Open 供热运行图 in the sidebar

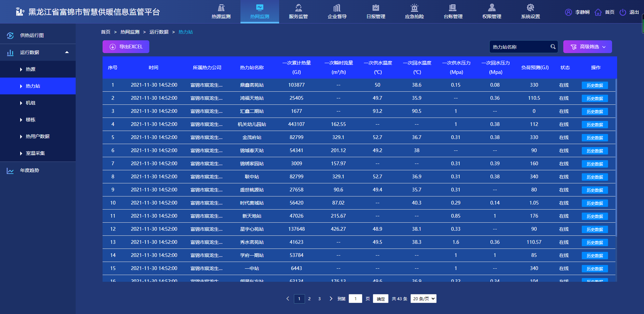38,35
